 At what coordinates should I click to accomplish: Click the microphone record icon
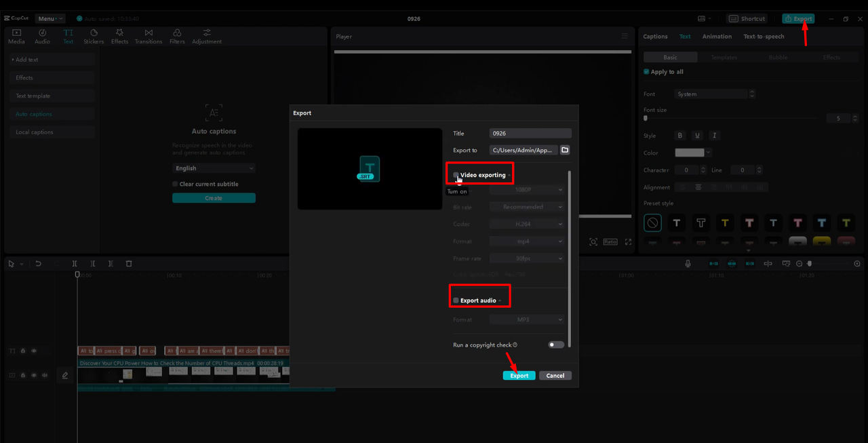(x=688, y=263)
